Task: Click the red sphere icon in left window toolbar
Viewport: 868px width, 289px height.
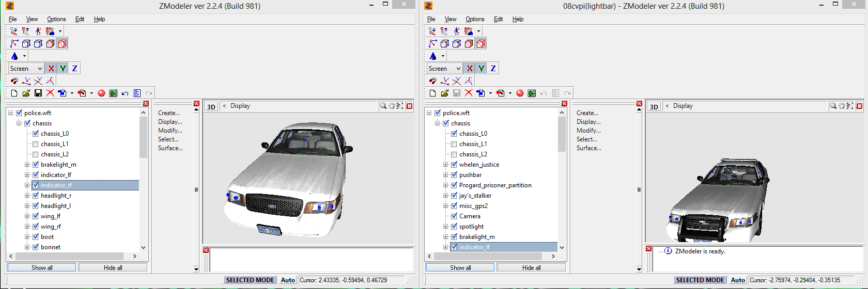Action: click(101, 93)
